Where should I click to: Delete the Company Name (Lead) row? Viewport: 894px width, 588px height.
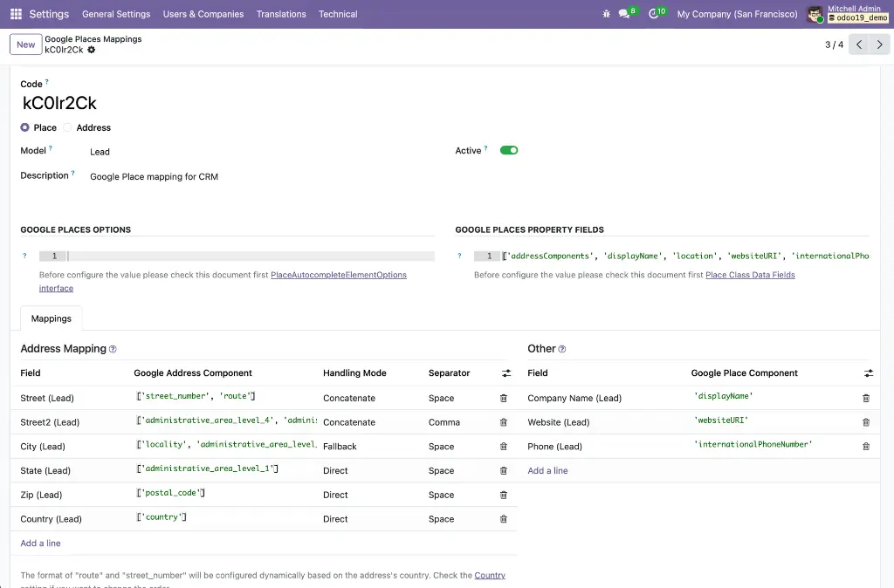(866, 399)
